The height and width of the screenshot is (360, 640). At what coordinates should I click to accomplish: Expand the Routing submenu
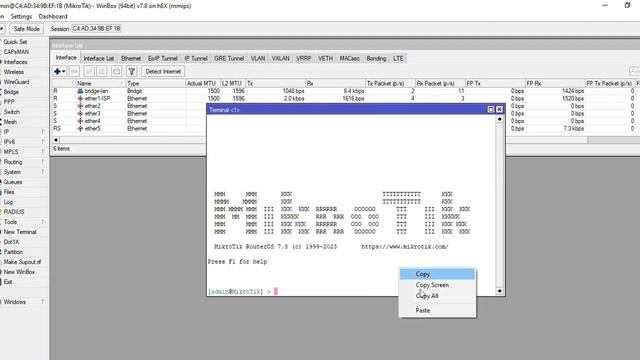(43, 162)
